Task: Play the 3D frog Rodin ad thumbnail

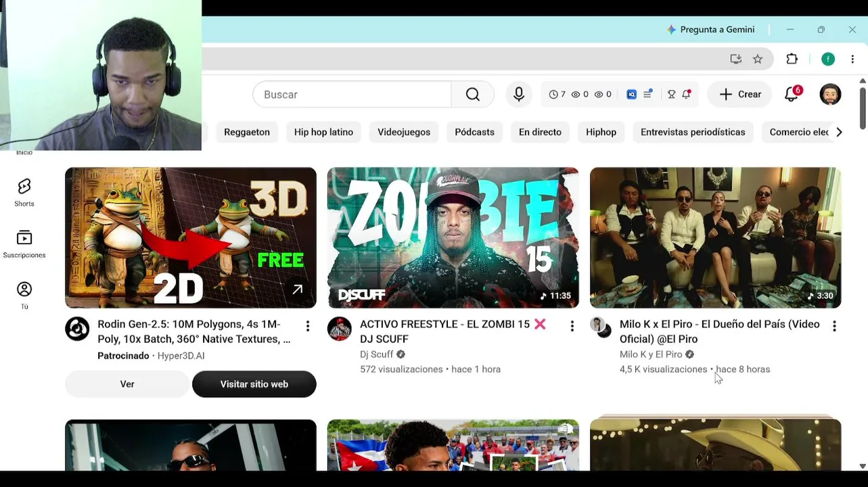Action: click(191, 238)
